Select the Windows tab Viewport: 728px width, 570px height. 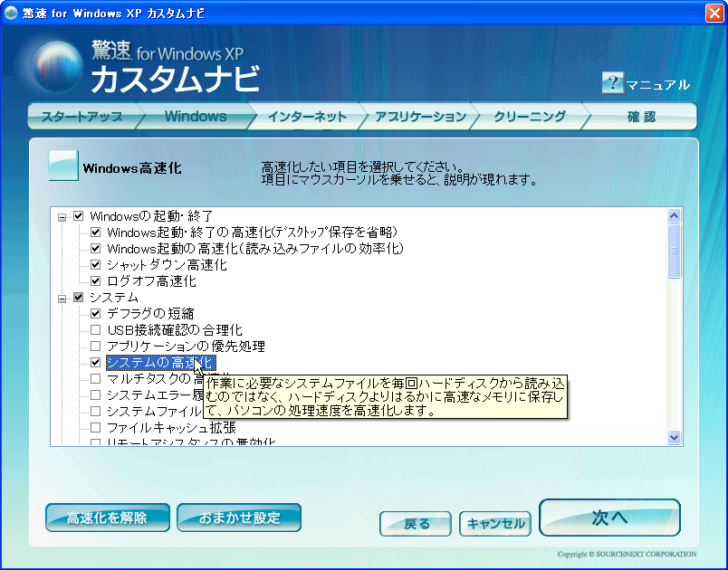(x=196, y=116)
